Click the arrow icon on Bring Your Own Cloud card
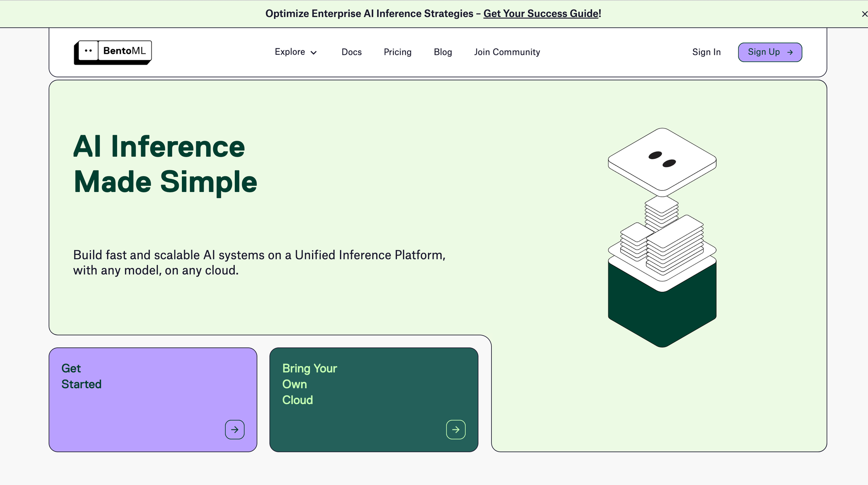This screenshot has width=868, height=485. 455,429
